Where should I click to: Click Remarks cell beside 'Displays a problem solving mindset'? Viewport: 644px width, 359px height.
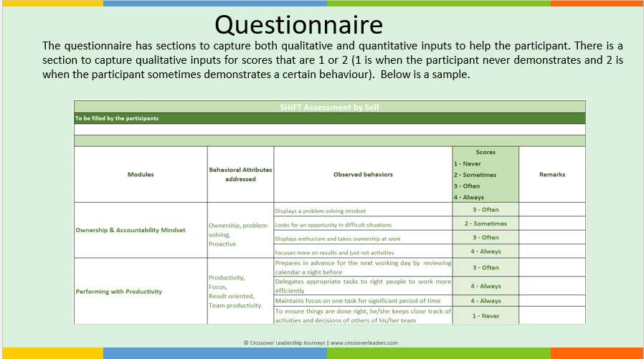[x=551, y=210]
